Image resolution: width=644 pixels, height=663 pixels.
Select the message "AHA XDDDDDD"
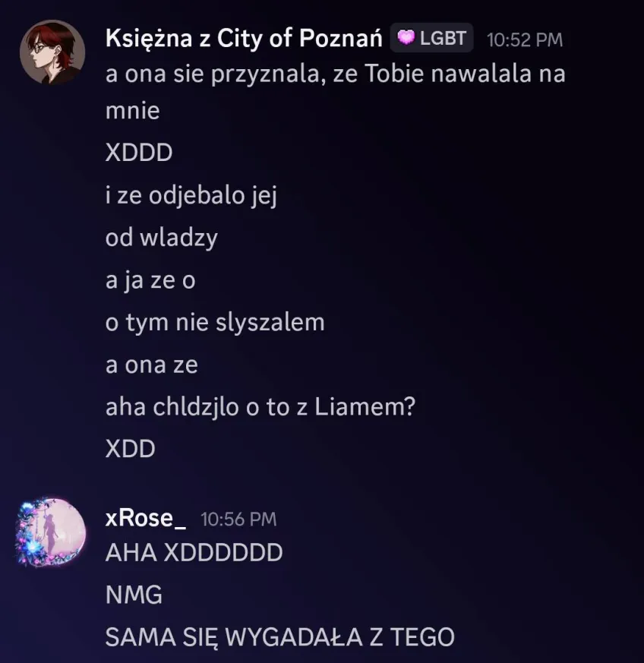194,553
